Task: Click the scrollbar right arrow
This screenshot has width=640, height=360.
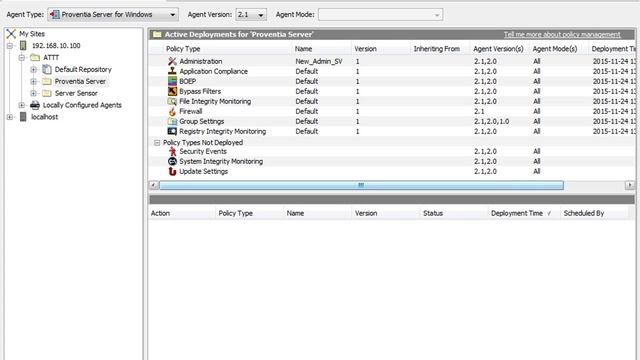Action: tap(630, 185)
